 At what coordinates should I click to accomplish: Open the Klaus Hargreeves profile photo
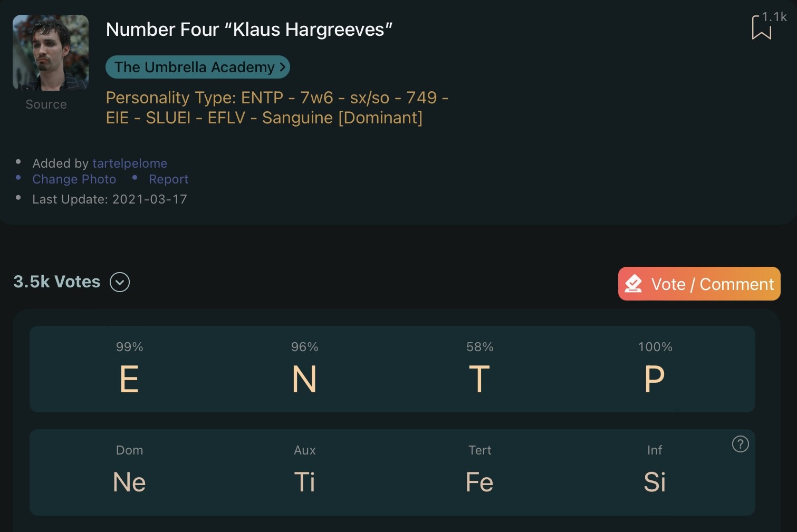(51, 53)
